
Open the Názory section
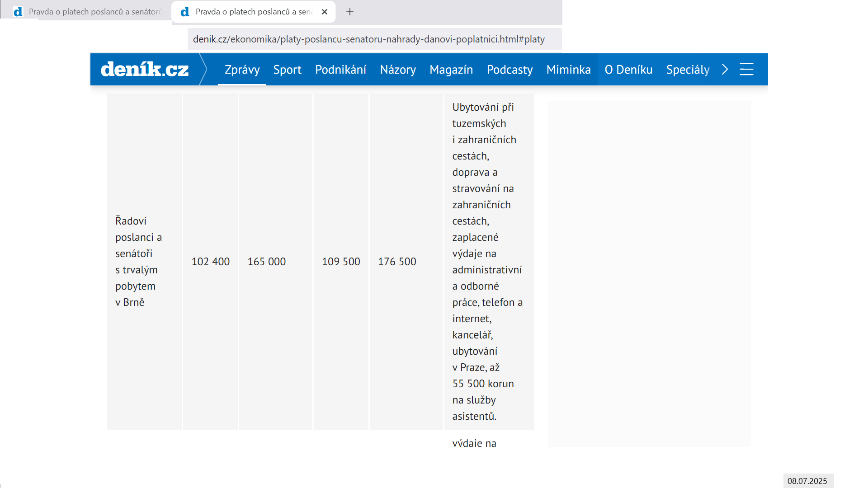tap(398, 70)
